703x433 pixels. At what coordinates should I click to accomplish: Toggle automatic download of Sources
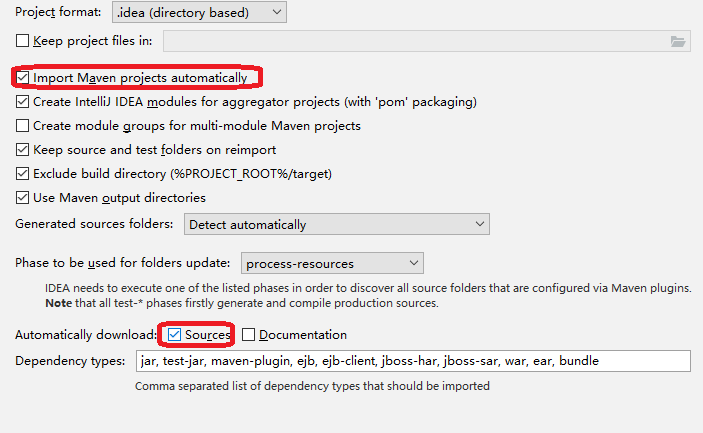click(x=175, y=335)
